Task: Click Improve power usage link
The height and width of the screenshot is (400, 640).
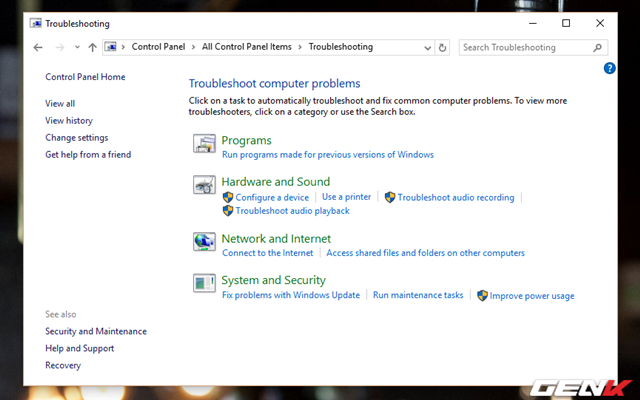Action: [532, 296]
